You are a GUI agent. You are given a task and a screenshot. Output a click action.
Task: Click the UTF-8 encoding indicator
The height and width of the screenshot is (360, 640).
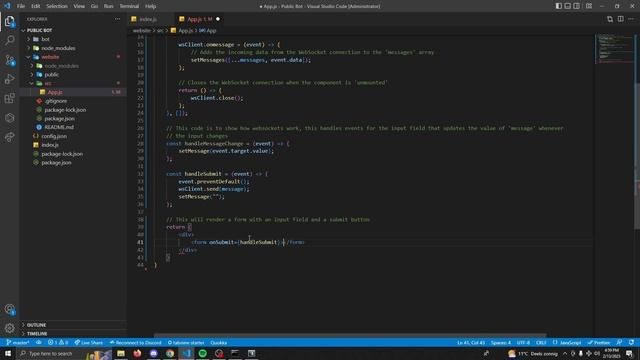pos(523,342)
